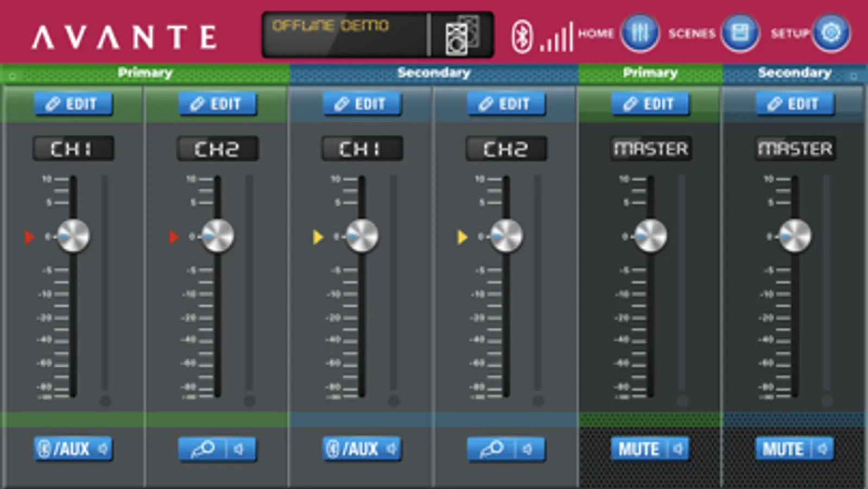Open the Home mixer view icon
Screen dimensions: 868x489
(640, 33)
